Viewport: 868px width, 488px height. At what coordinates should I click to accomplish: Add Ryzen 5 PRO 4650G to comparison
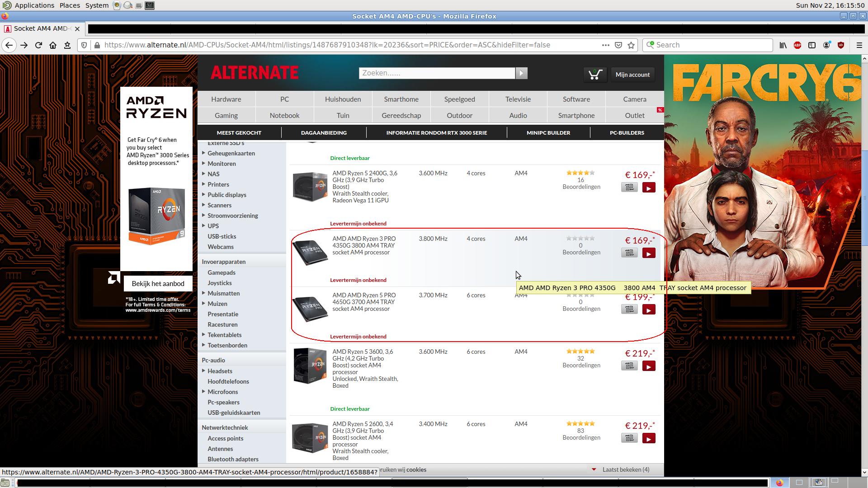pyautogui.click(x=629, y=309)
